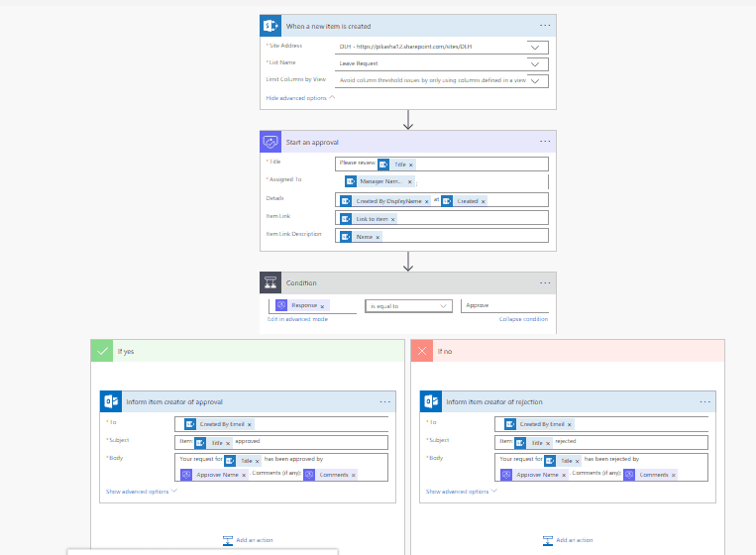The image size is (756, 555).
Task: Expand Show advanced options in approval email
Action: [x=142, y=492]
